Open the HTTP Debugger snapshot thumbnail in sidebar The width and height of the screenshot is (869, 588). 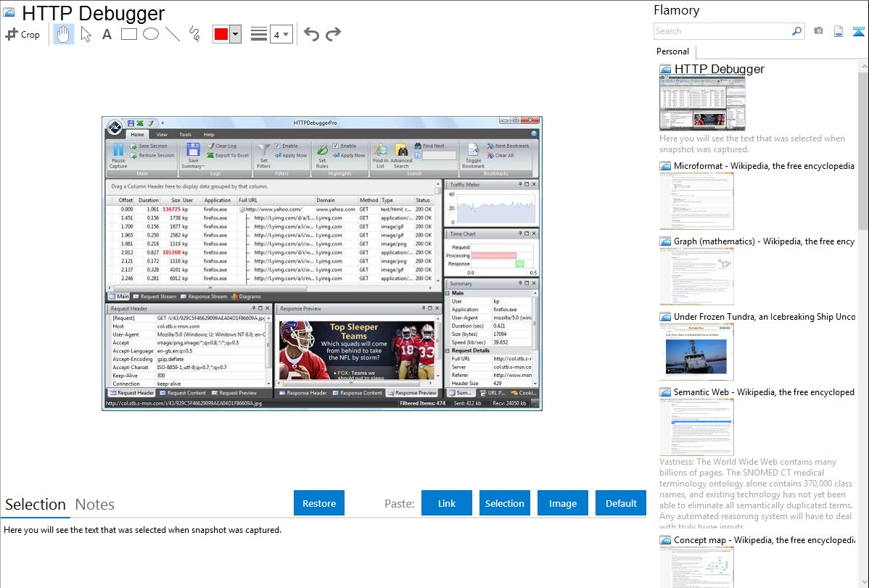(x=702, y=103)
